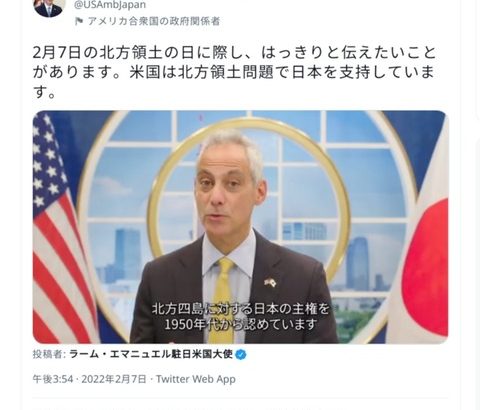Click the yellow tie in the video
Screen dimensions: 480x410
click(x=223, y=298)
